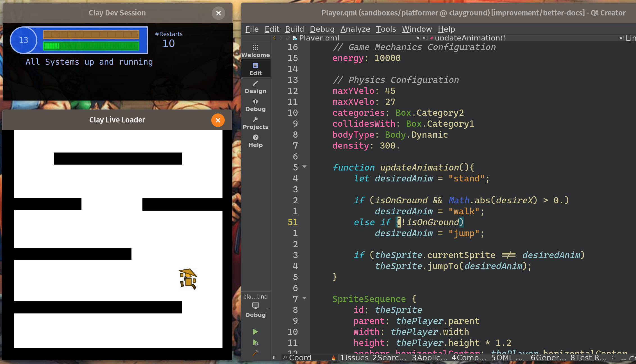Open the Welcome mode
The height and width of the screenshot is (364, 636).
255,51
